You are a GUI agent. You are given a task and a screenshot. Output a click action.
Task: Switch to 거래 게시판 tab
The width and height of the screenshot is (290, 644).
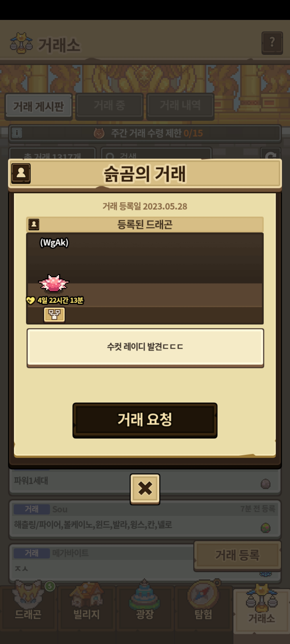click(x=38, y=106)
